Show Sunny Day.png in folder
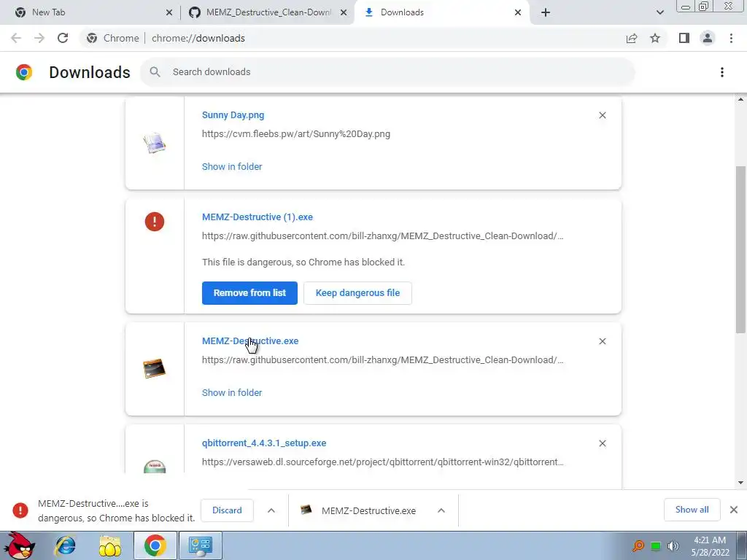 click(232, 167)
